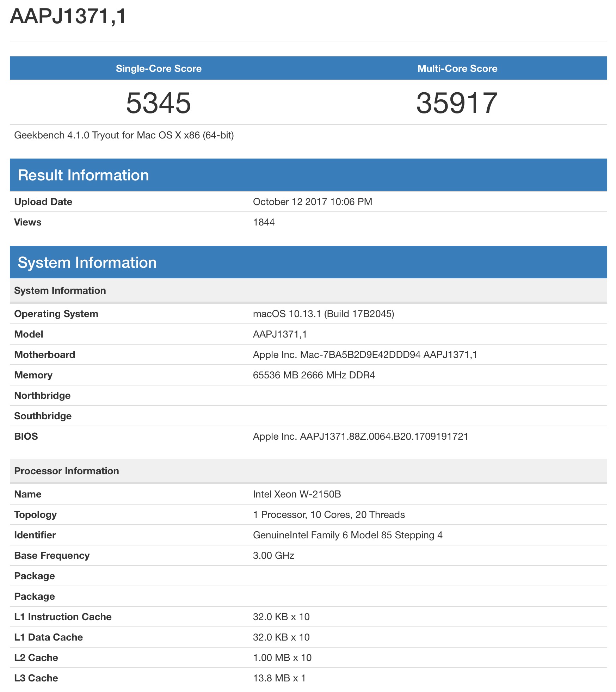Select the multi-core score value 35917
The height and width of the screenshot is (692, 616).
click(x=457, y=103)
